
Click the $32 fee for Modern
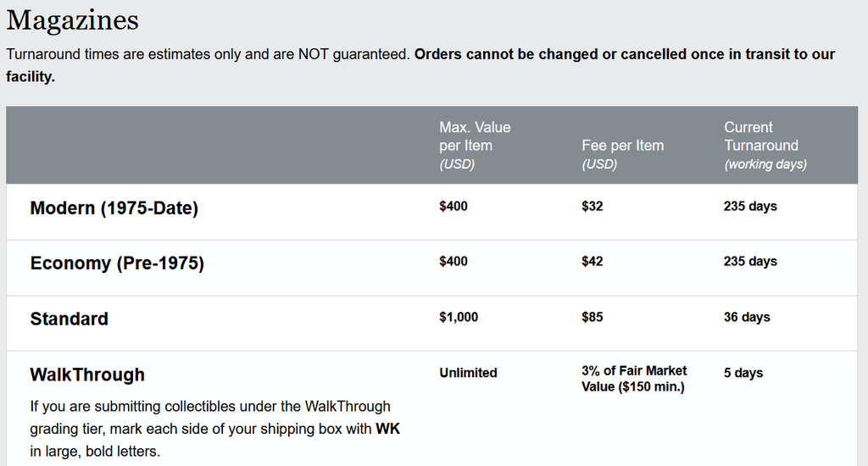tap(592, 207)
